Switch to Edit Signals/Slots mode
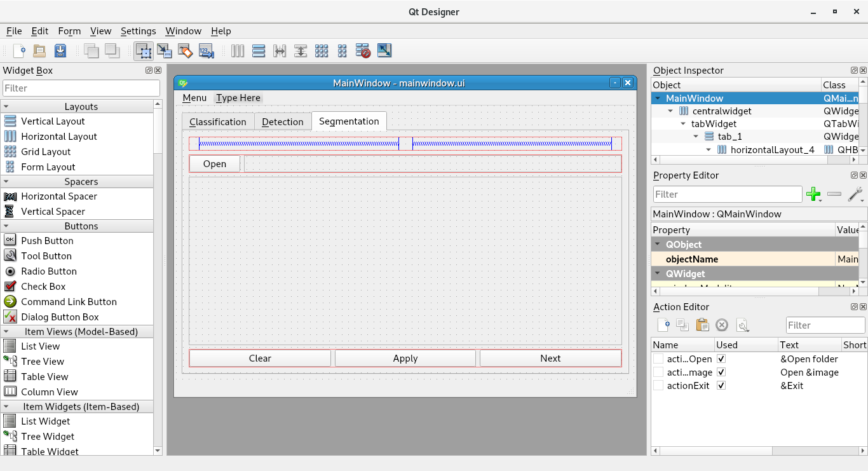868x471 pixels. [165, 51]
